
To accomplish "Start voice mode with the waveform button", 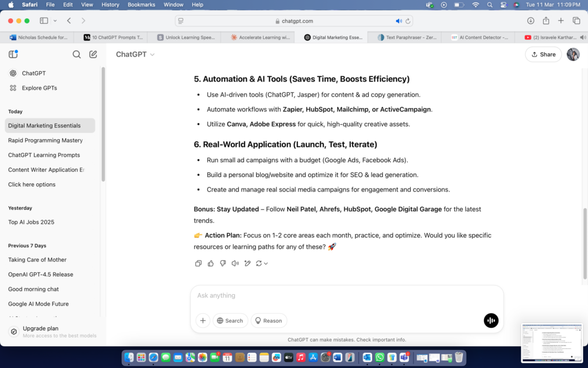I will tap(491, 320).
